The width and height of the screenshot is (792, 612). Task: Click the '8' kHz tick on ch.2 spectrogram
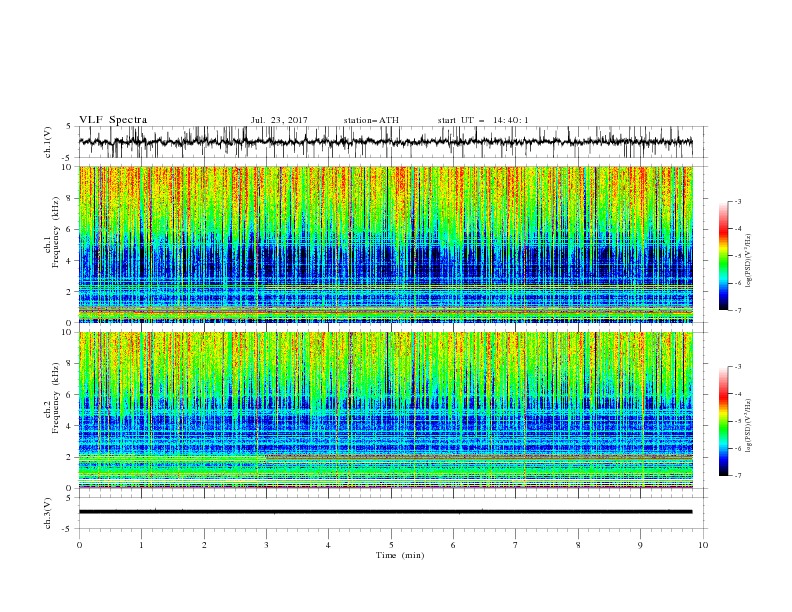[70, 364]
